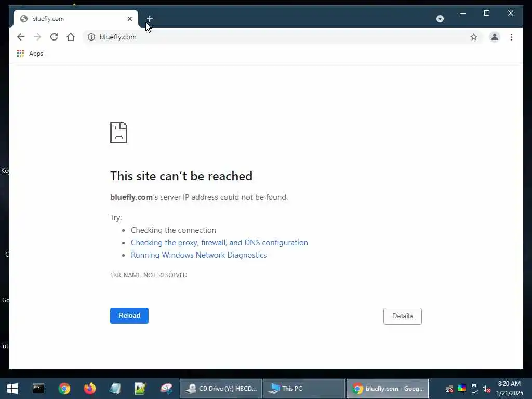
Task: Open the Apps bookmarks shortcut
Action: pos(30,54)
